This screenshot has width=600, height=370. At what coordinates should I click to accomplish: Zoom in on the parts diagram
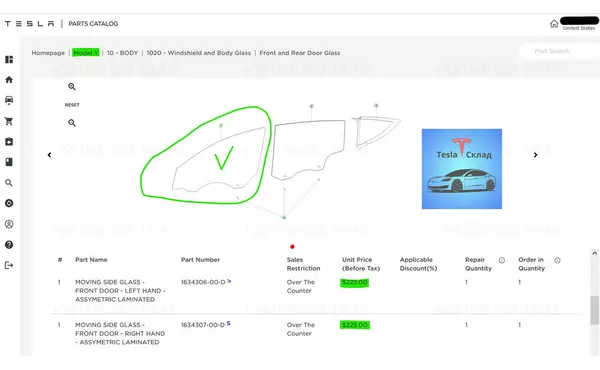click(72, 87)
